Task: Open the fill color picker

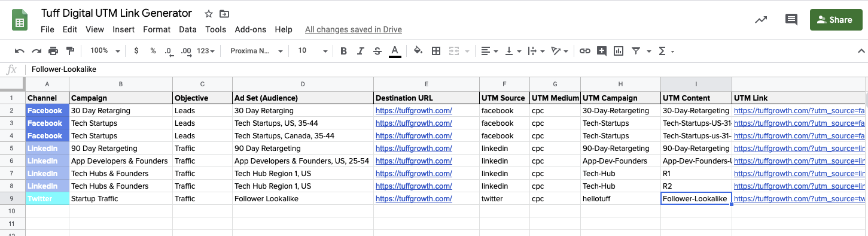Action: click(418, 51)
